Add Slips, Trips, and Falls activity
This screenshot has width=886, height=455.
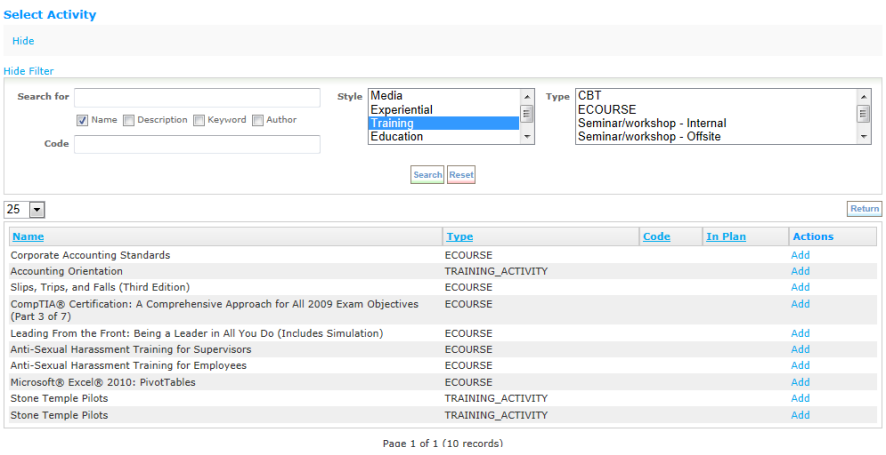point(800,287)
